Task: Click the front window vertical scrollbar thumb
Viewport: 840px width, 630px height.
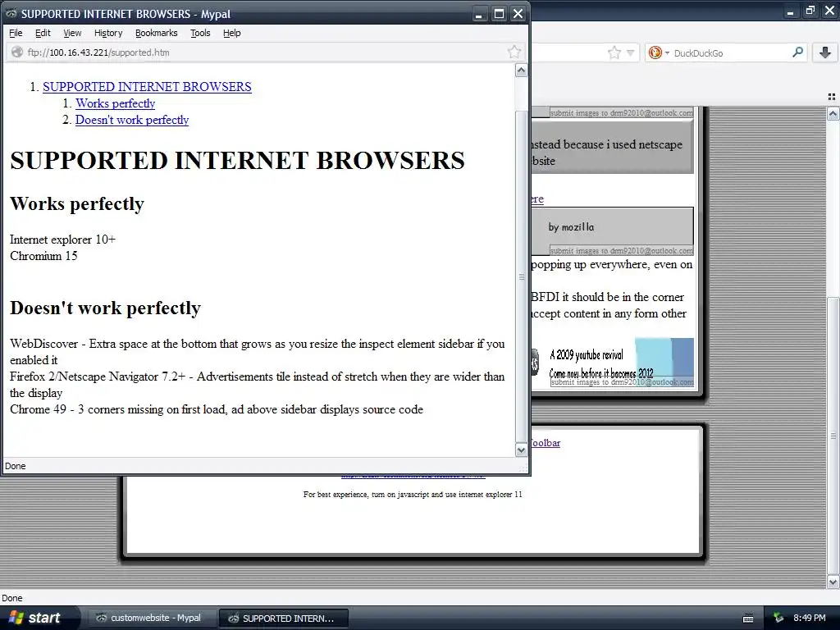Action: (521, 276)
